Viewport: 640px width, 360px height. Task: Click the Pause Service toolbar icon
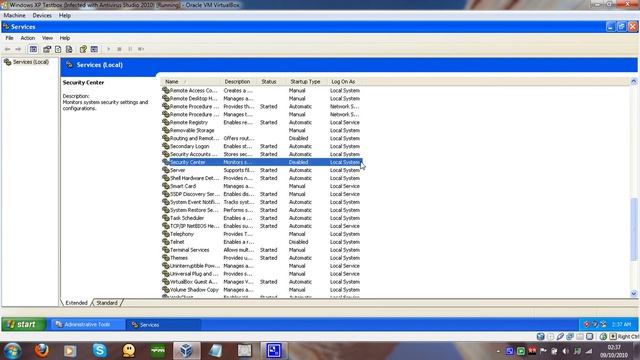point(130,49)
